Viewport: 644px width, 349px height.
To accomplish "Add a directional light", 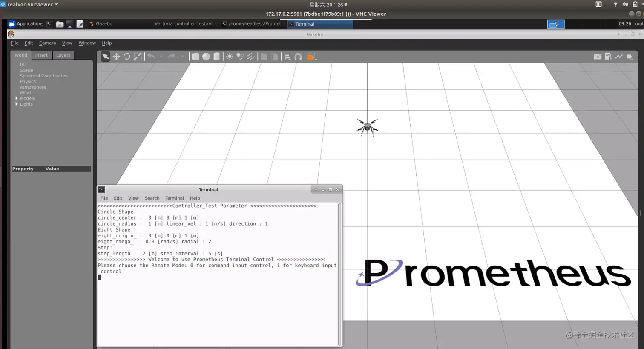I will point(251,57).
